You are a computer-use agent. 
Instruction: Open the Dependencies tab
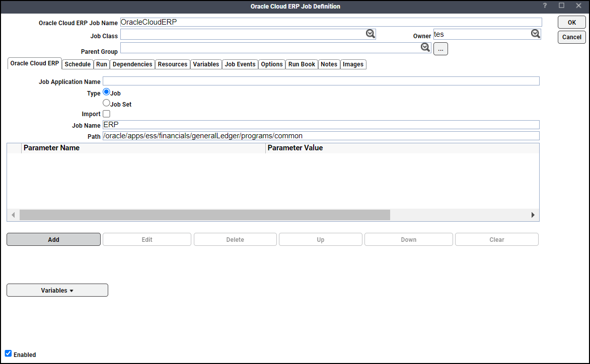click(x=132, y=64)
